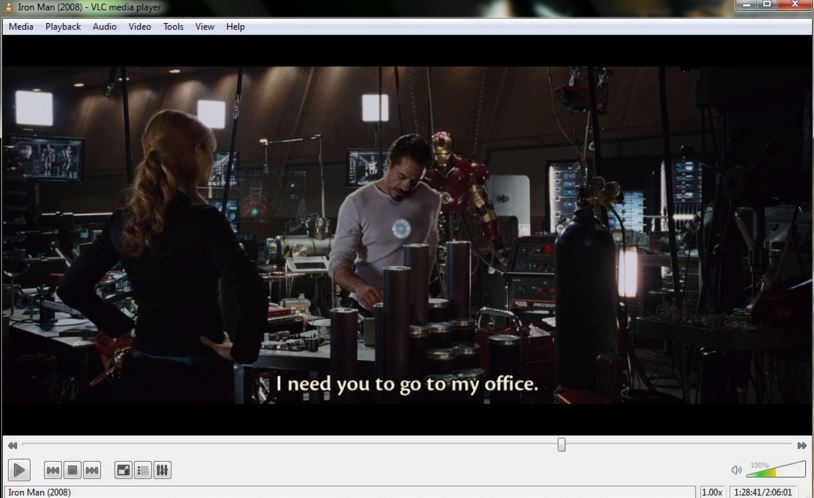Toggle elapsed time display 1:28:41/2:06:01
Image resolution: width=814 pixels, height=498 pixels.
[763, 492]
